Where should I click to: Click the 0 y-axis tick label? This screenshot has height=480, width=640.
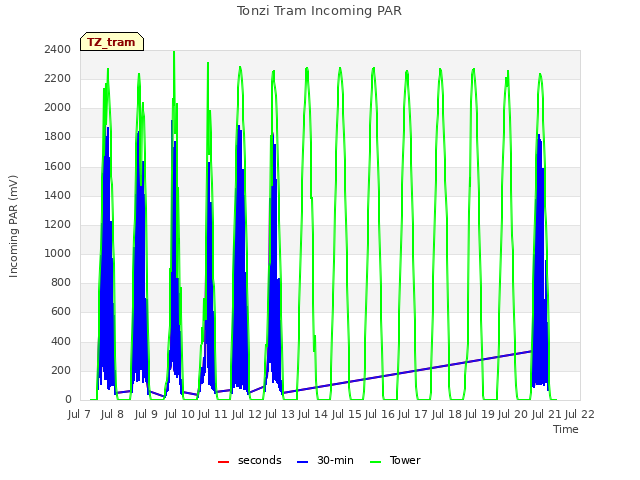(x=68, y=399)
